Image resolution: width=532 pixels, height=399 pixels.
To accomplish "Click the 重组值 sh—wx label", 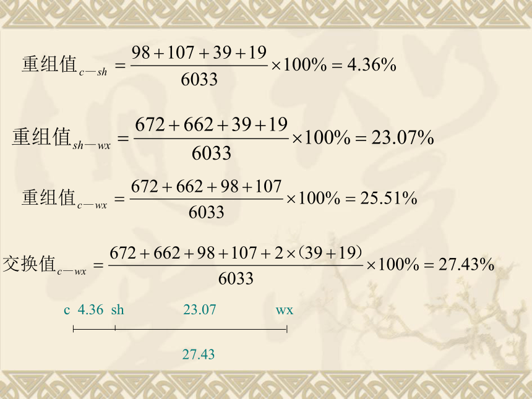I will [x=61, y=139].
